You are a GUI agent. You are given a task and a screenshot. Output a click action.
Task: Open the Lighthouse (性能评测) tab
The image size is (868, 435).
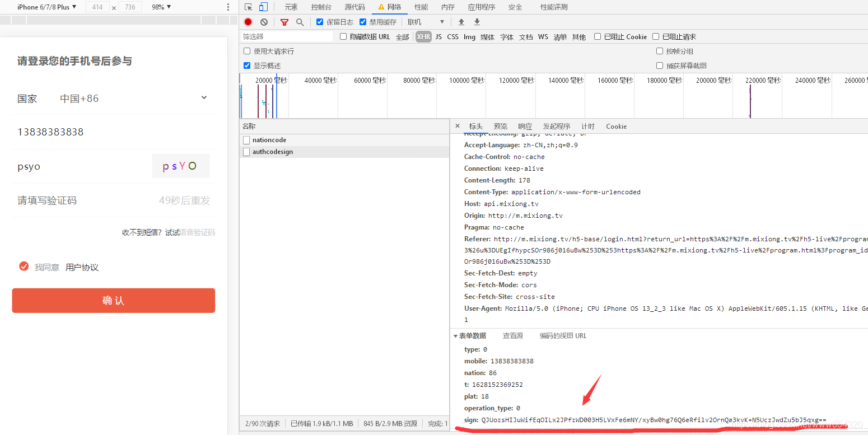click(554, 7)
